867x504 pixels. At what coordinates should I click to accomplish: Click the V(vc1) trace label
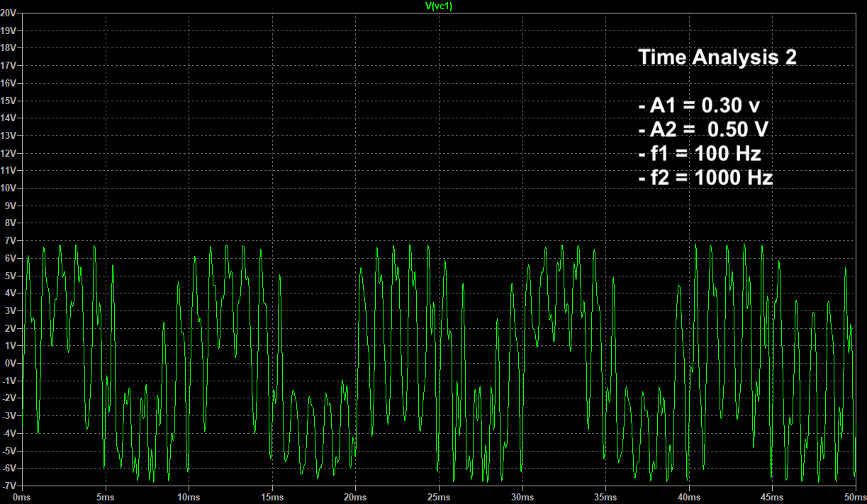438,6
